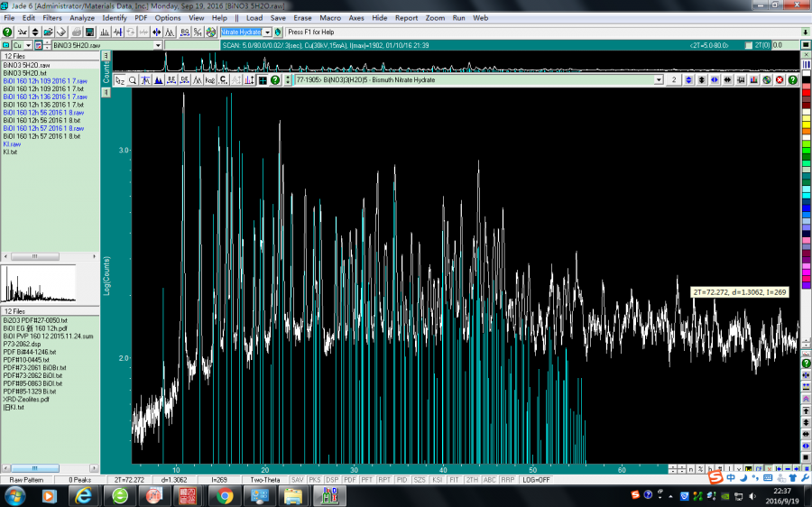
Task: Click the periodic table color wheel icon
Action: (x=210, y=32)
